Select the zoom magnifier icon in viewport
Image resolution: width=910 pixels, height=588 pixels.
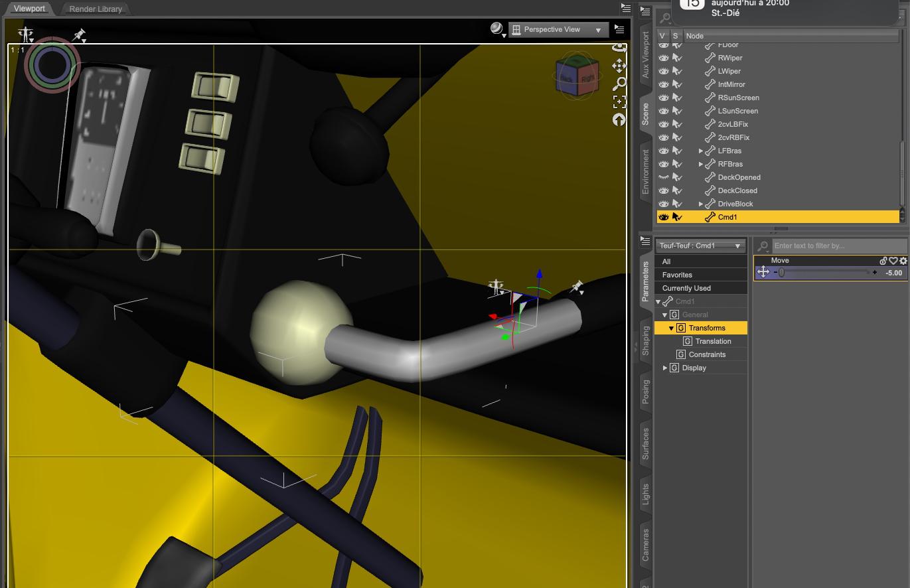click(619, 84)
